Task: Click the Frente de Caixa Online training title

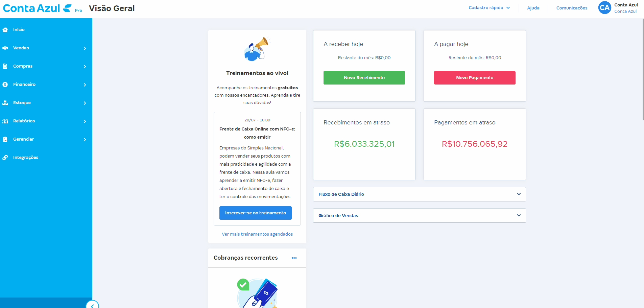Action: [x=257, y=133]
